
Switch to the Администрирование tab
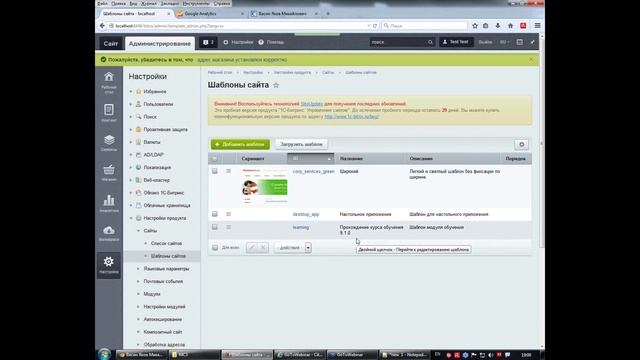click(160, 43)
